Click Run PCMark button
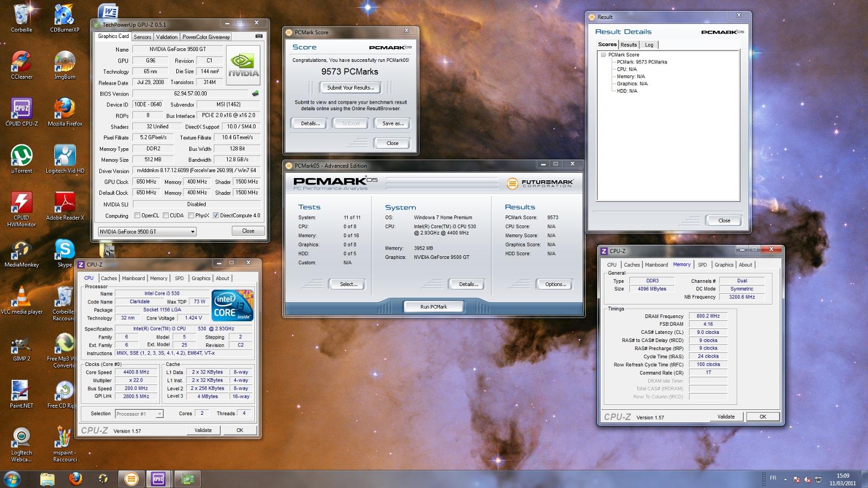868x488 pixels. point(433,307)
